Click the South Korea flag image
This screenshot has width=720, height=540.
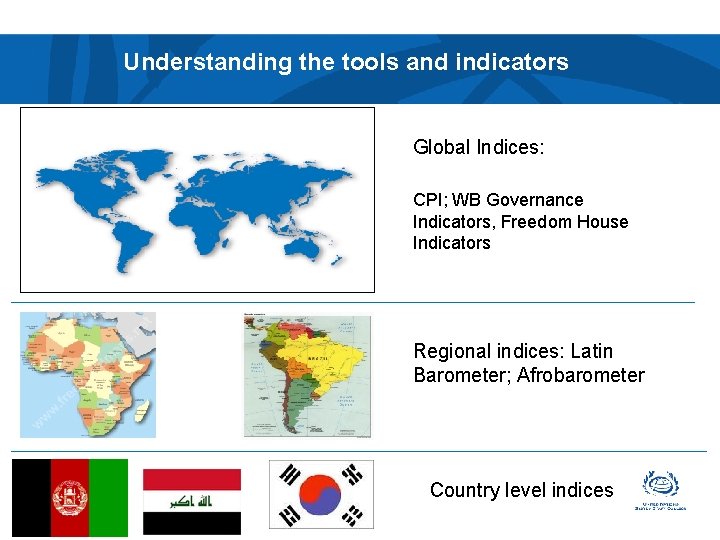tap(321, 495)
